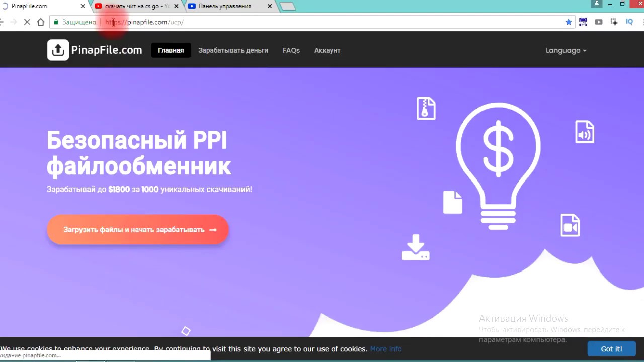Switch to the Панель управления tab
Viewport: 644px width, 362px height.
click(x=224, y=6)
